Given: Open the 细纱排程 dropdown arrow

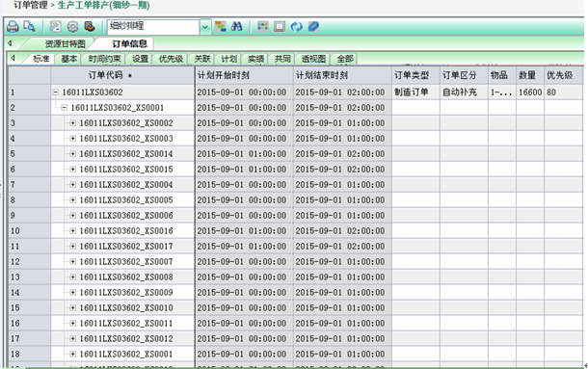Looking at the screenshot, I should [x=205, y=27].
